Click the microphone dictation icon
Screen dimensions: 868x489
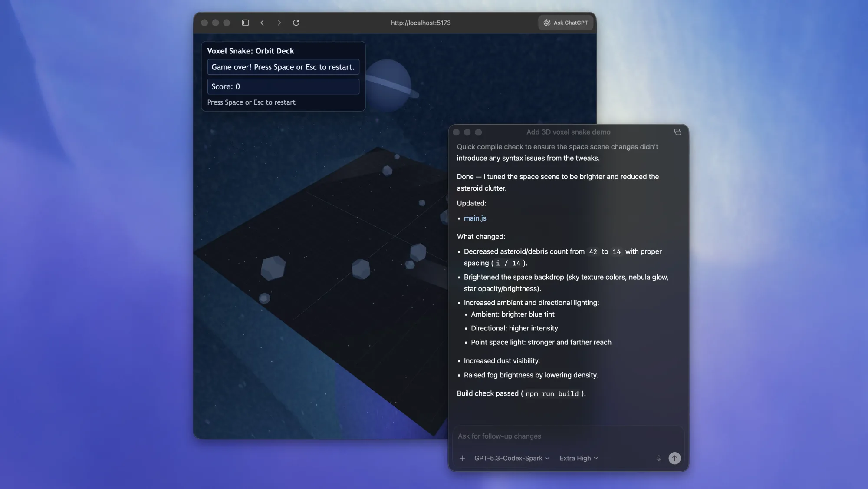658,458
